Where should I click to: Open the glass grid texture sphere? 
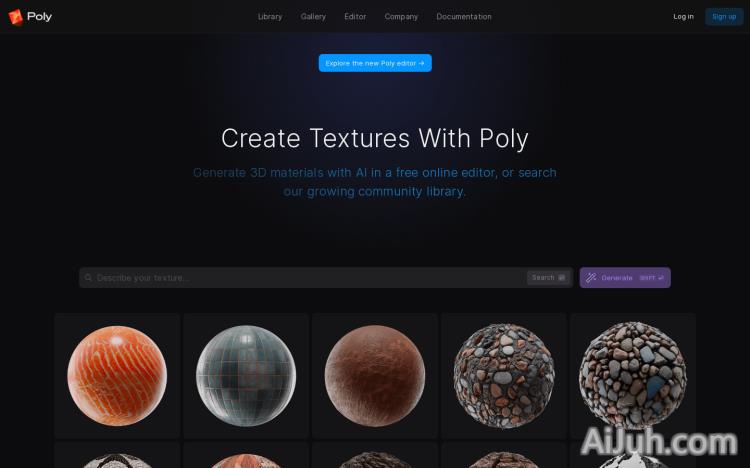[x=246, y=376]
